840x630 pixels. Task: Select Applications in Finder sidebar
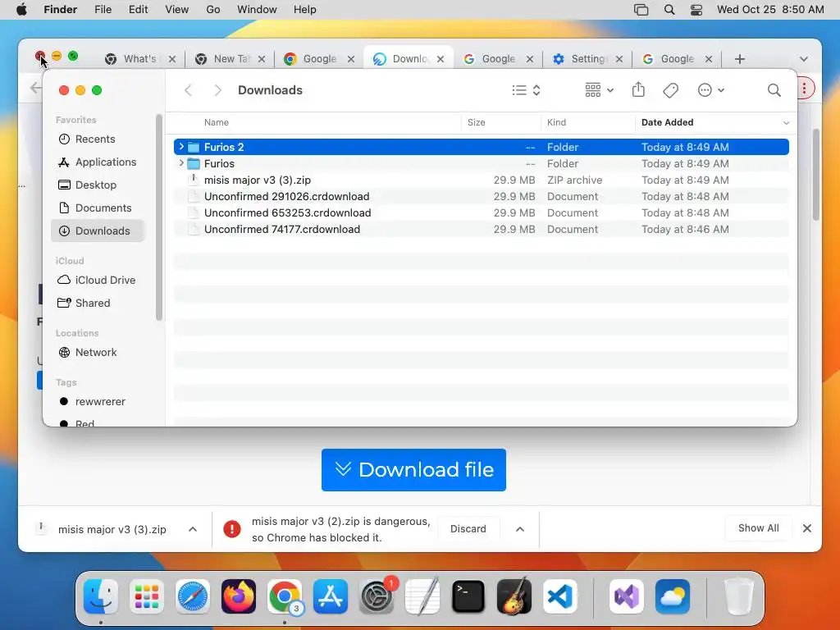(98, 162)
